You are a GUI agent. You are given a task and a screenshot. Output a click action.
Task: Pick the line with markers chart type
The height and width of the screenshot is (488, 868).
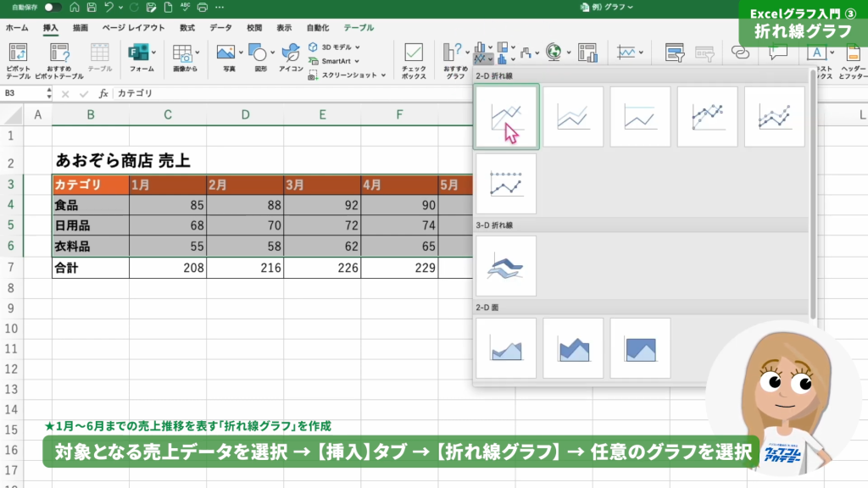(707, 117)
